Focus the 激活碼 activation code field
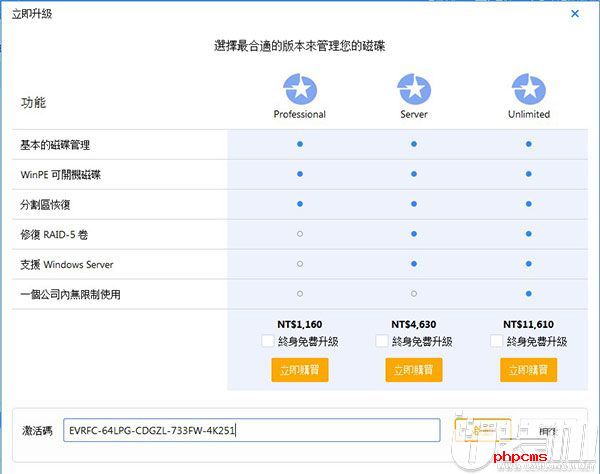 pyautogui.click(x=251, y=430)
